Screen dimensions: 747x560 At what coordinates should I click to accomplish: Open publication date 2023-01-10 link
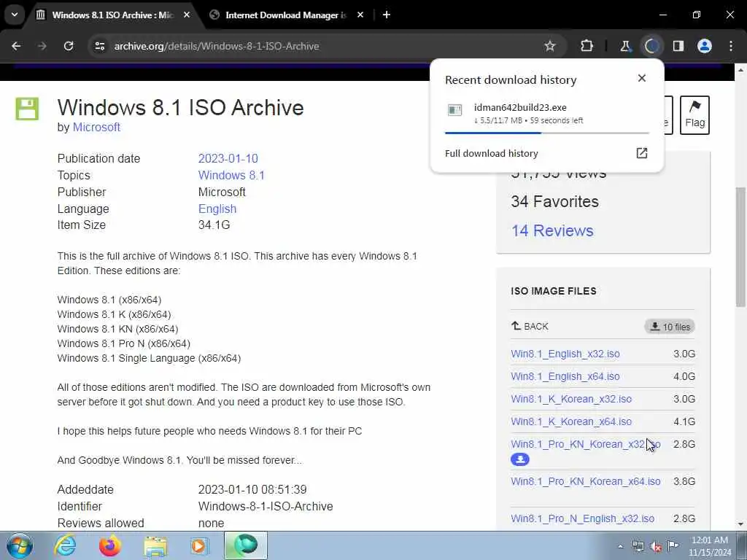click(x=228, y=158)
